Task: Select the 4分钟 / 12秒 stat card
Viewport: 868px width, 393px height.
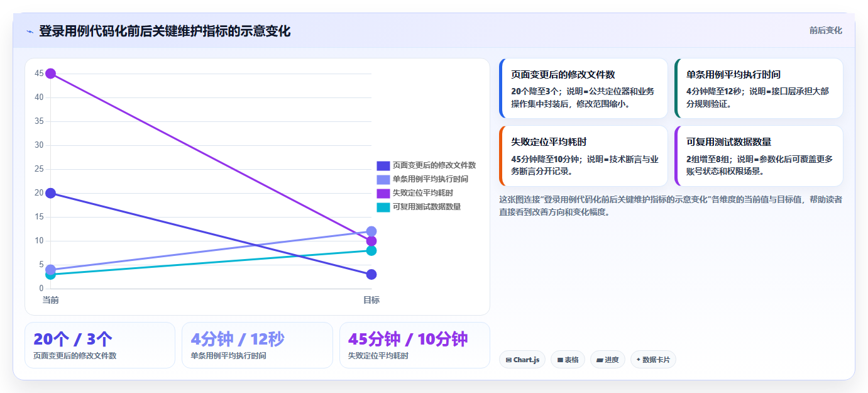Action: point(257,345)
